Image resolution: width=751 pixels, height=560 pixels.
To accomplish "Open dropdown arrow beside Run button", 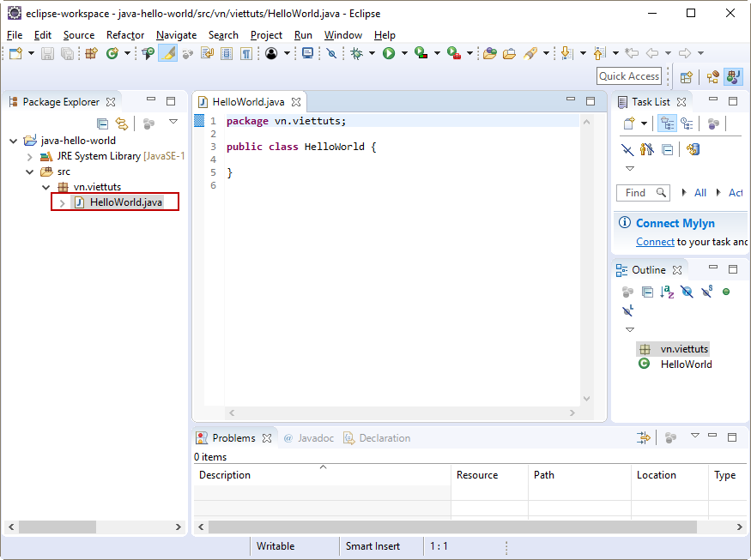I will pos(404,53).
